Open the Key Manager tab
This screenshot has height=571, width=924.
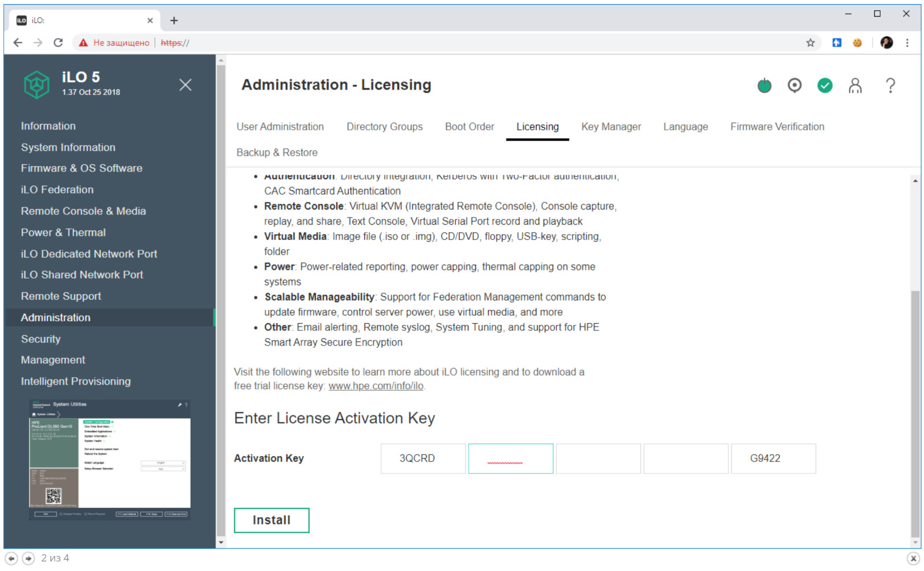[611, 127]
